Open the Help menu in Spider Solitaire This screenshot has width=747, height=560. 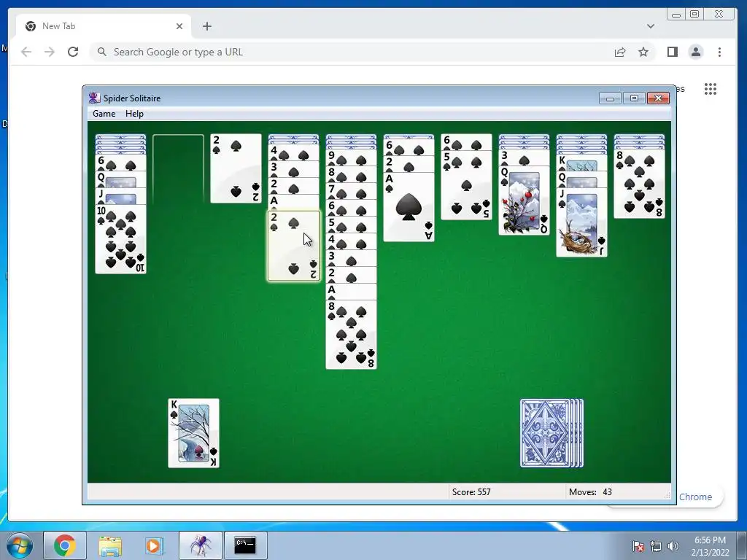click(134, 113)
